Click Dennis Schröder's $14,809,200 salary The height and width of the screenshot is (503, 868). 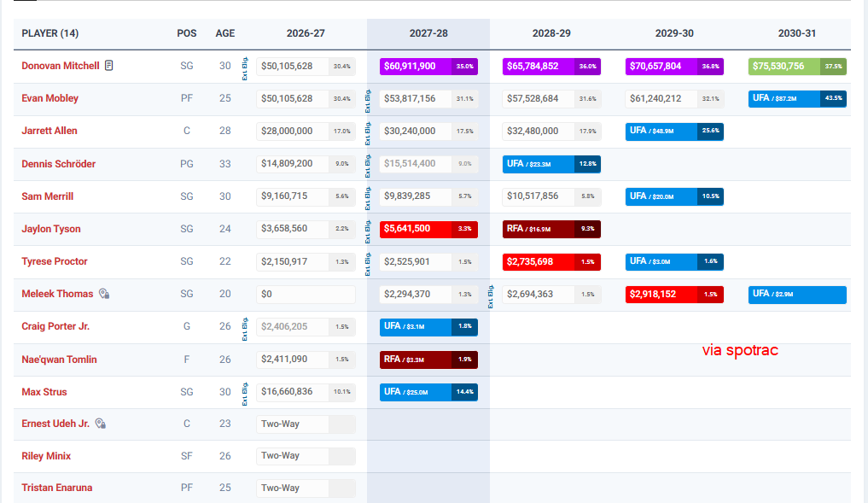click(306, 164)
